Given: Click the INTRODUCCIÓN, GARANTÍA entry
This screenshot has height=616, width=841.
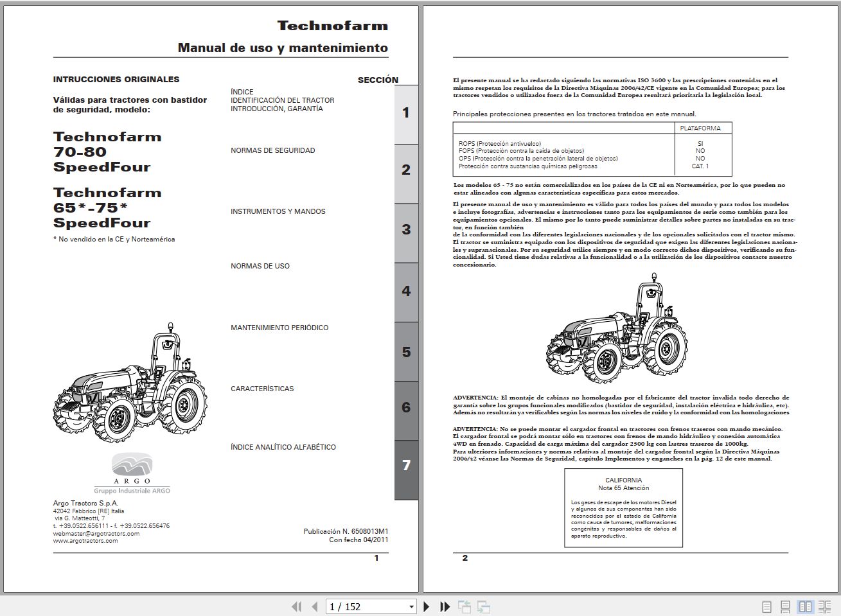Looking at the screenshot, I should [277, 109].
